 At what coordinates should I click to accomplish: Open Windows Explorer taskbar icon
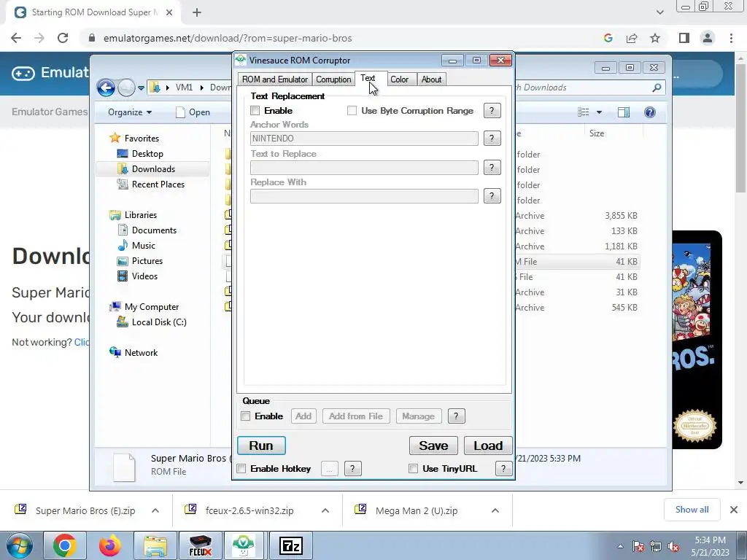point(155,545)
